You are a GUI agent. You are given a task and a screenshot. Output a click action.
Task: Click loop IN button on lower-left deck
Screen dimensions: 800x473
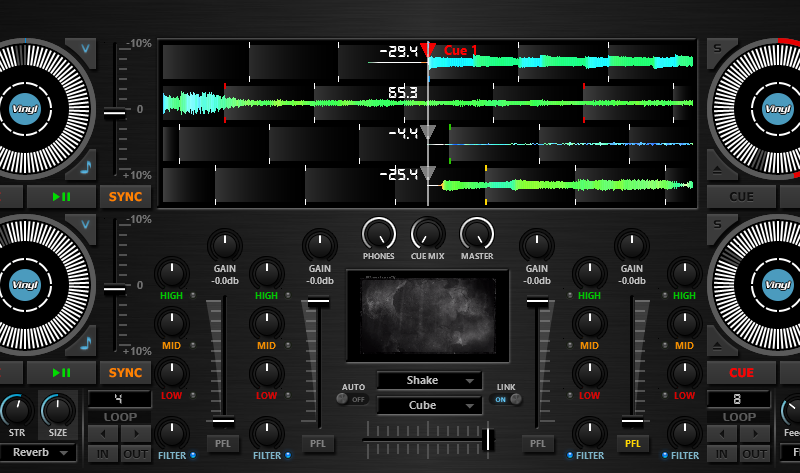pyautogui.click(x=103, y=454)
